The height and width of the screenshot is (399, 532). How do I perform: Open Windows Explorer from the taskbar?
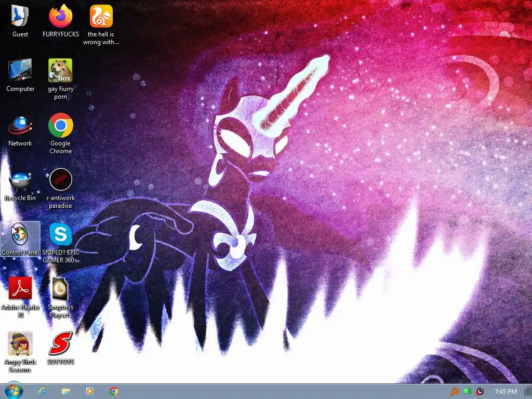[x=66, y=391]
